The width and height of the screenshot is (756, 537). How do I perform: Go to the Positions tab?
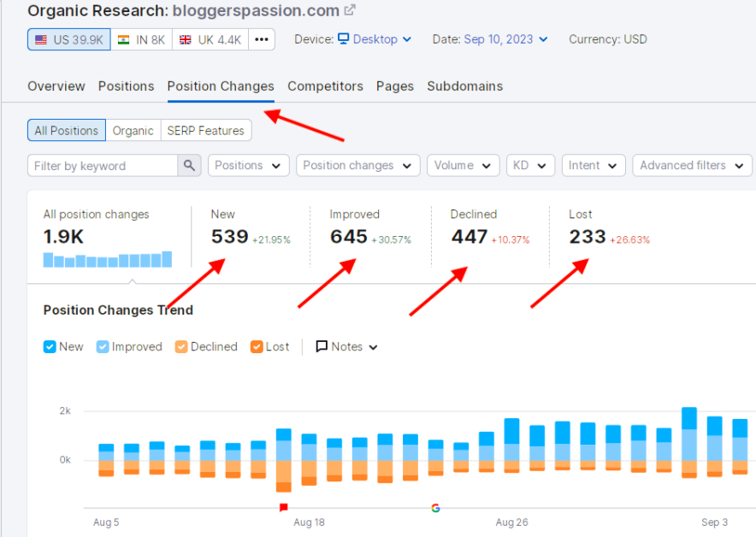[x=127, y=86]
